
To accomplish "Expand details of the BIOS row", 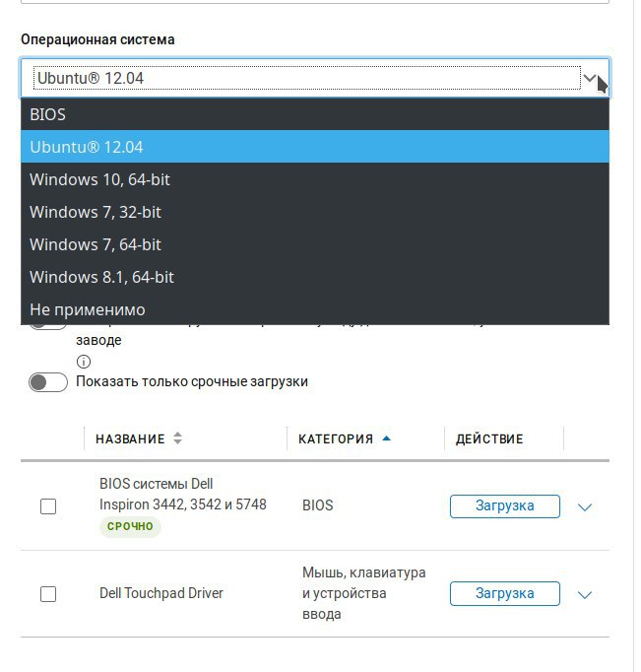I will tap(585, 507).
